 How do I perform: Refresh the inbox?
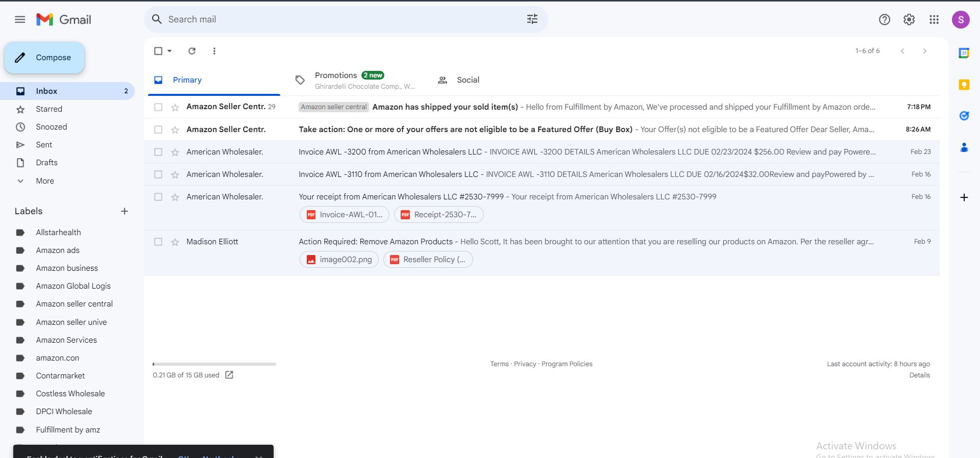(x=192, y=51)
